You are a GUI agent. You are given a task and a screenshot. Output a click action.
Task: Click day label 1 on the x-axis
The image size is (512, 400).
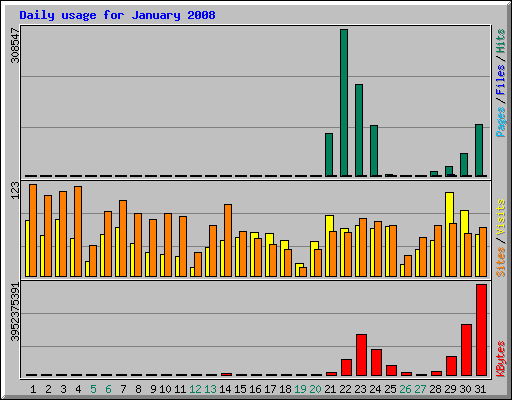point(33,389)
